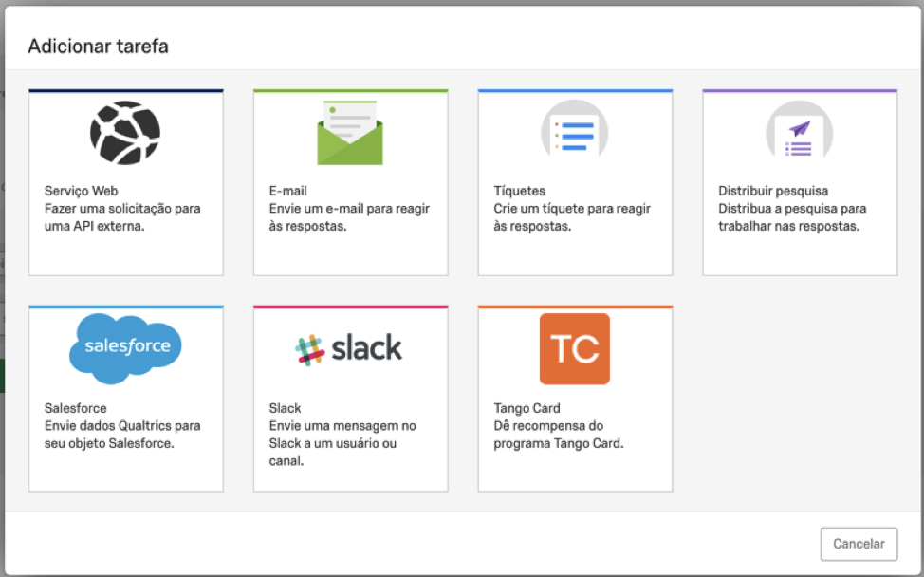Click the "Salesforce" card title text
This screenshot has width=924, height=577.
tap(76, 408)
